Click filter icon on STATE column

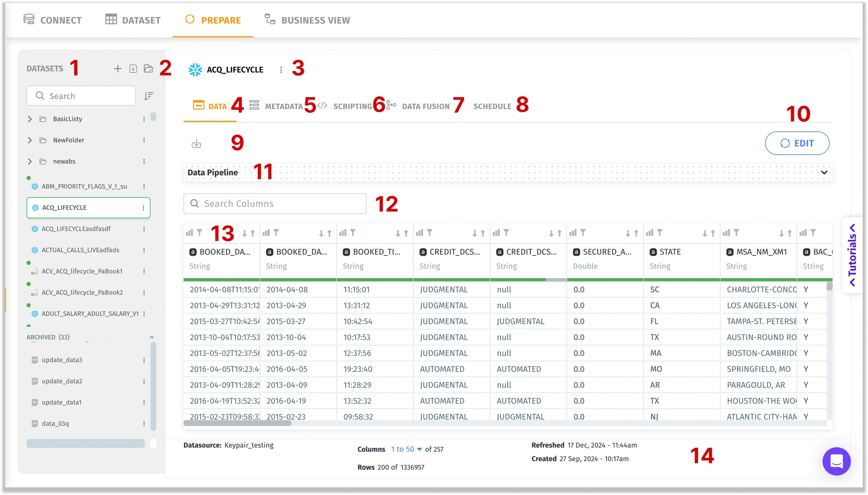coord(660,233)
